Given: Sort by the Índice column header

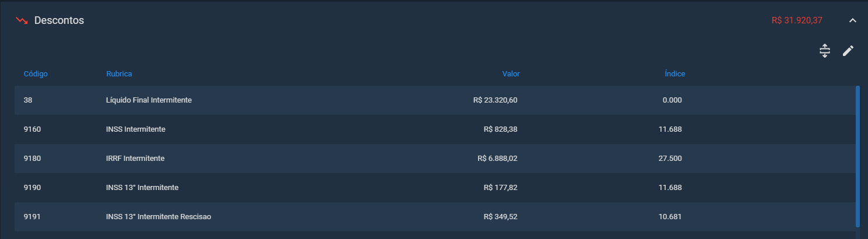Looking at the screenshot, I should 675,74.
